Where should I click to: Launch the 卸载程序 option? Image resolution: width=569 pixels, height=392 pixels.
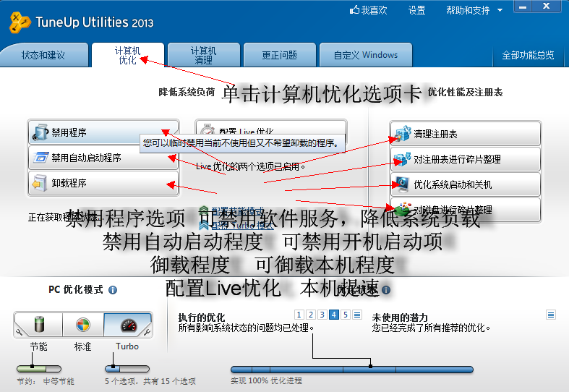[x=103, y=183]
